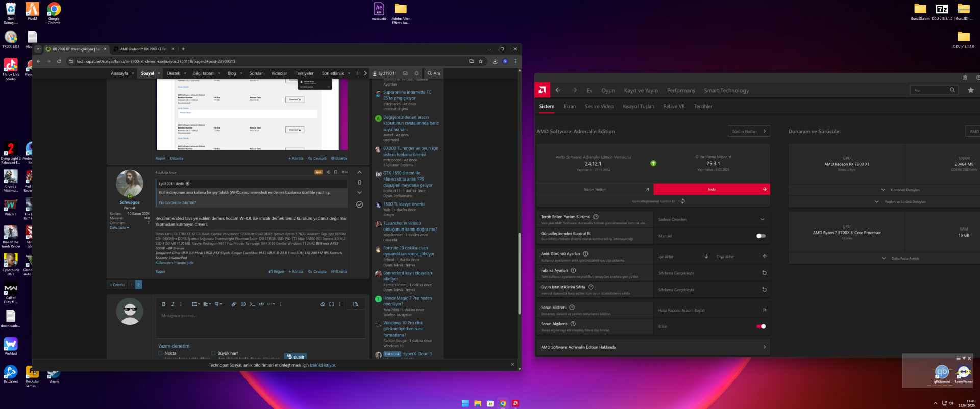980x409 pixels.
Task: Open Technopat notifications bell
Action: click(416, 73)
